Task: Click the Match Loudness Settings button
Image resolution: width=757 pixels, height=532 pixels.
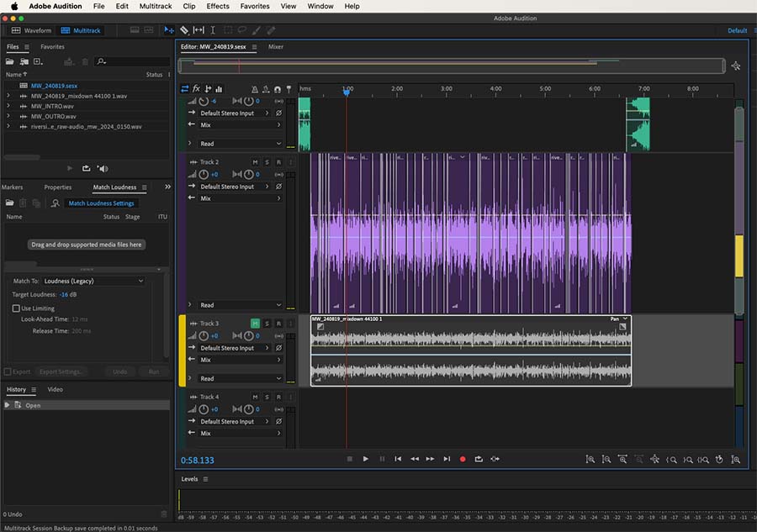Action: pyautogui.click(x=101, y=203)
